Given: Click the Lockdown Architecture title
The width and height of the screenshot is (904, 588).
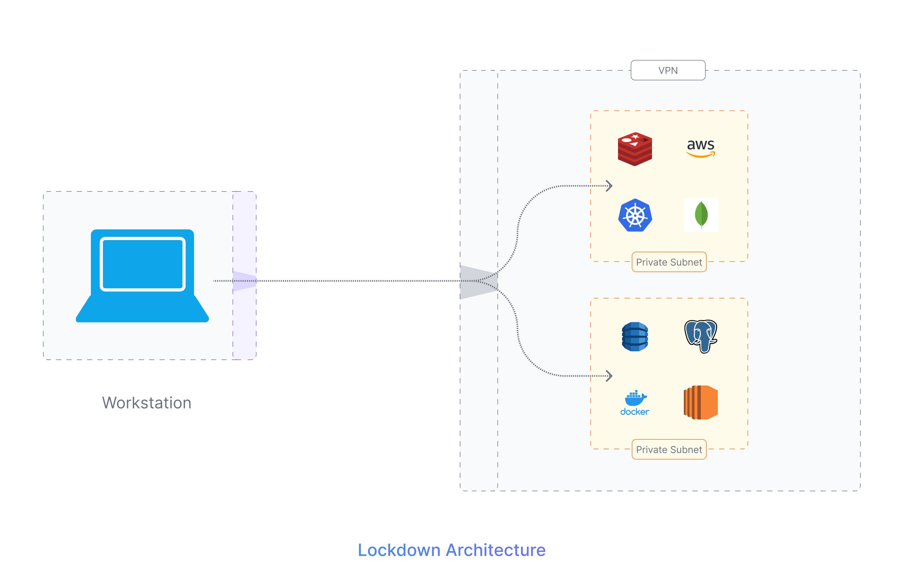Looking at the screenshot, I should click(x=452, y=550).
